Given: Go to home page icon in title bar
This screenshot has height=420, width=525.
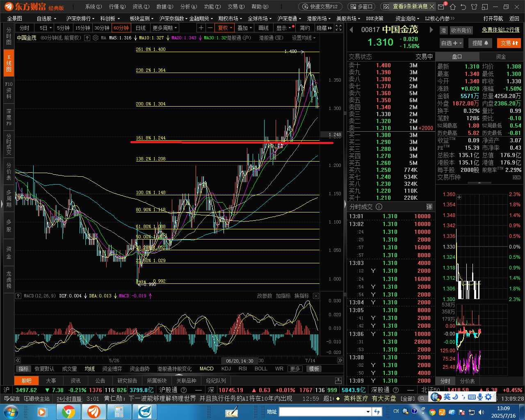Looking at the screenshot, I should click(453, 7).
